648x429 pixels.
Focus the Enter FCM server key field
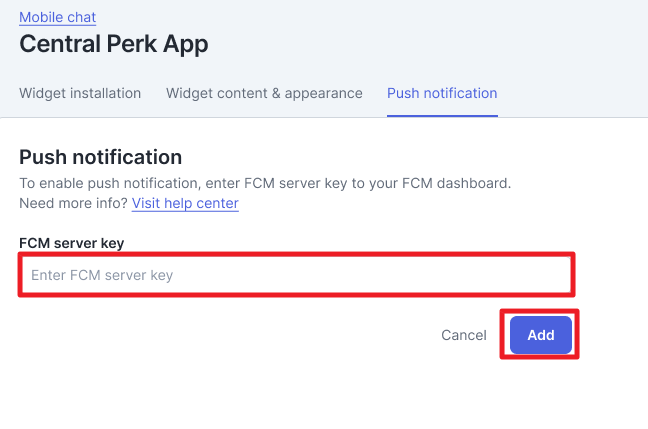pos(296,275)
